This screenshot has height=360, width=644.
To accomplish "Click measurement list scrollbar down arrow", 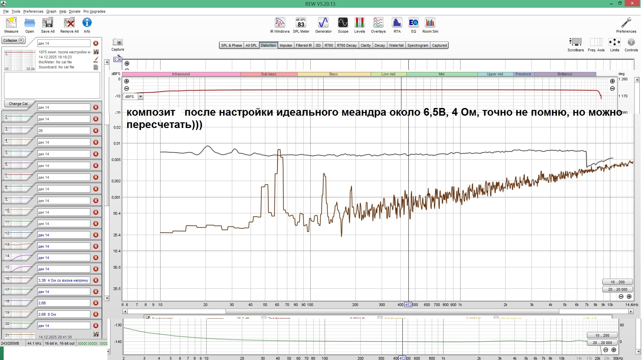I will pos(107,298).
